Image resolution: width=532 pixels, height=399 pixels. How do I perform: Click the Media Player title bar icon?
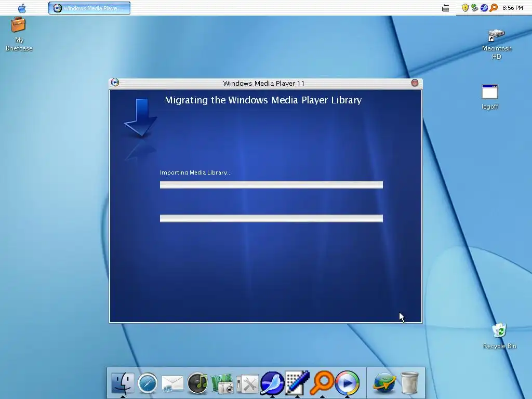point(115,83)
